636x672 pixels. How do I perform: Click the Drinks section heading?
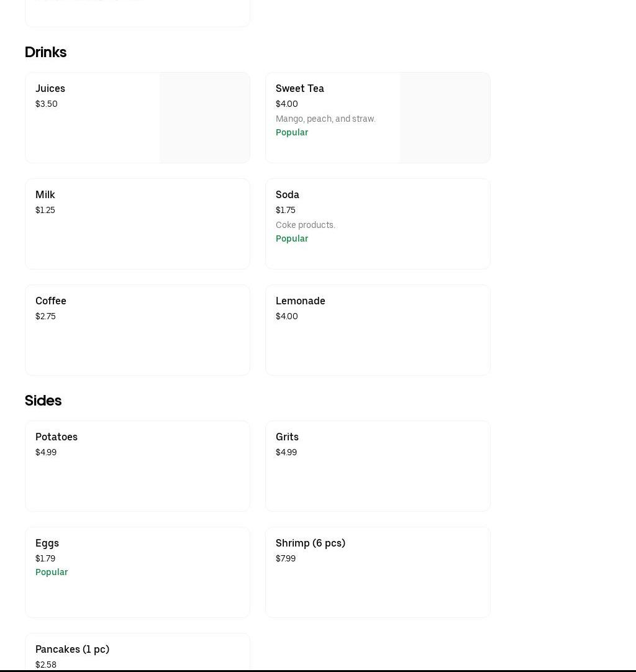[45, 52]
